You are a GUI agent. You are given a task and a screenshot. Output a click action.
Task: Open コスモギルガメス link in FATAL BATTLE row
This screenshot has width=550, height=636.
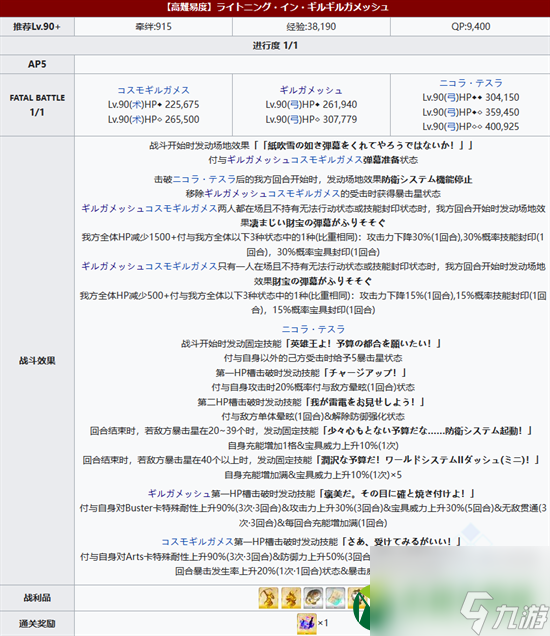tap(153, 90)
